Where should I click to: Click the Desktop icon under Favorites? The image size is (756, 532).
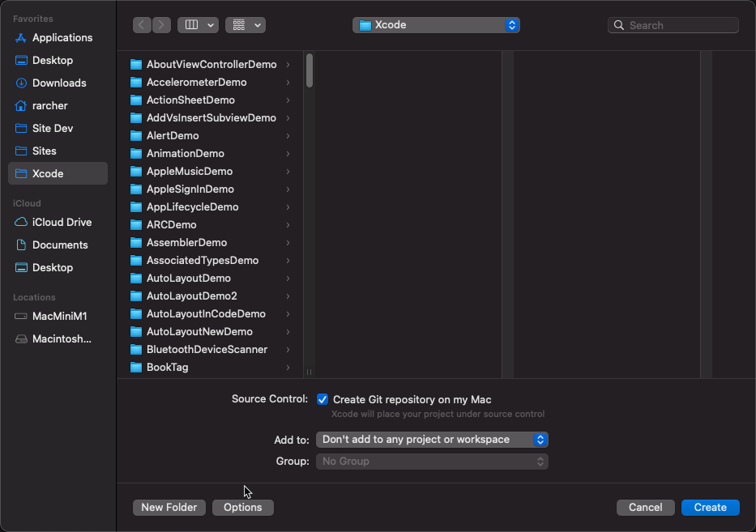pos(21,60)
